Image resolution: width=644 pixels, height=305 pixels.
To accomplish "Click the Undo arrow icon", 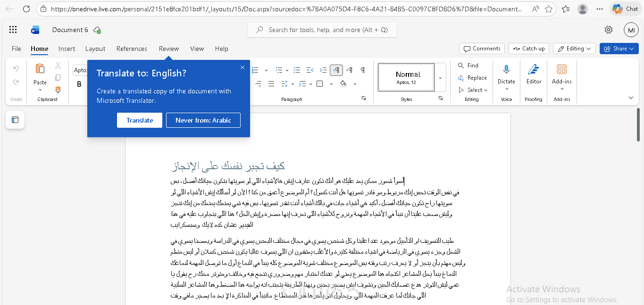I will click(16, 69).
